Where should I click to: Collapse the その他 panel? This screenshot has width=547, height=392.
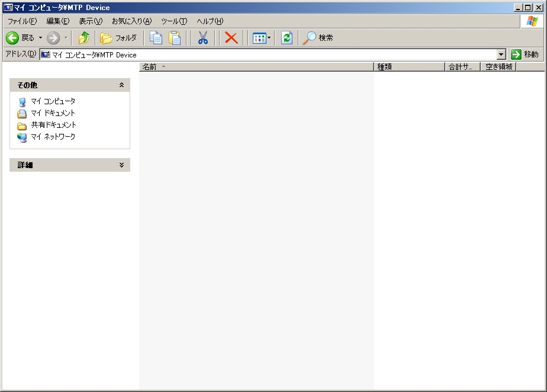[x=121, y=85]
